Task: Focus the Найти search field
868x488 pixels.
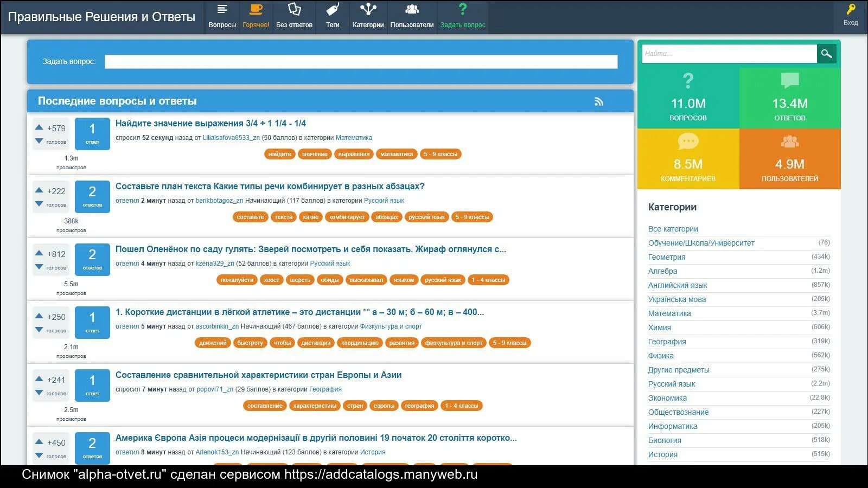Action: [730, 53]
